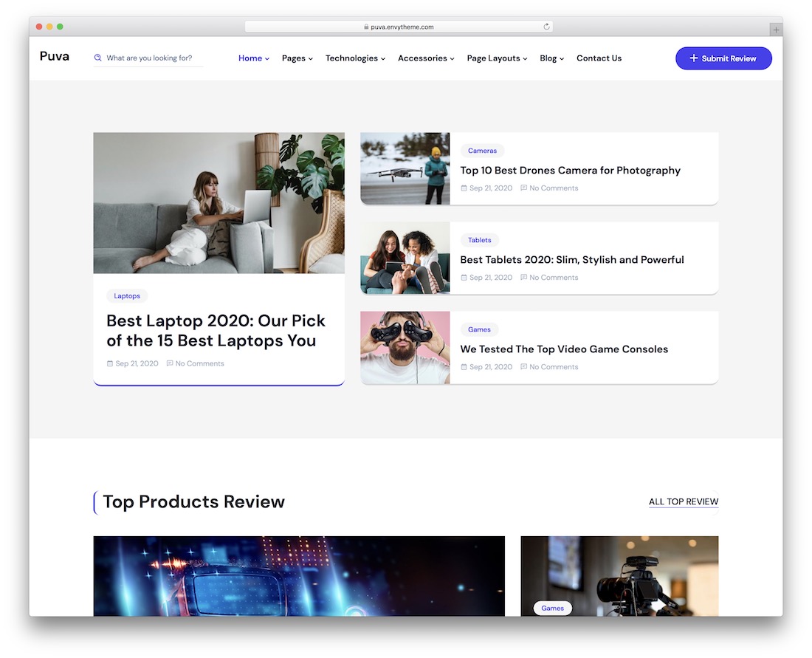Click 'No Comments' on tablets article
This screenshot has height=658, width=812.
pyautogui.click(x=554, y=278)
